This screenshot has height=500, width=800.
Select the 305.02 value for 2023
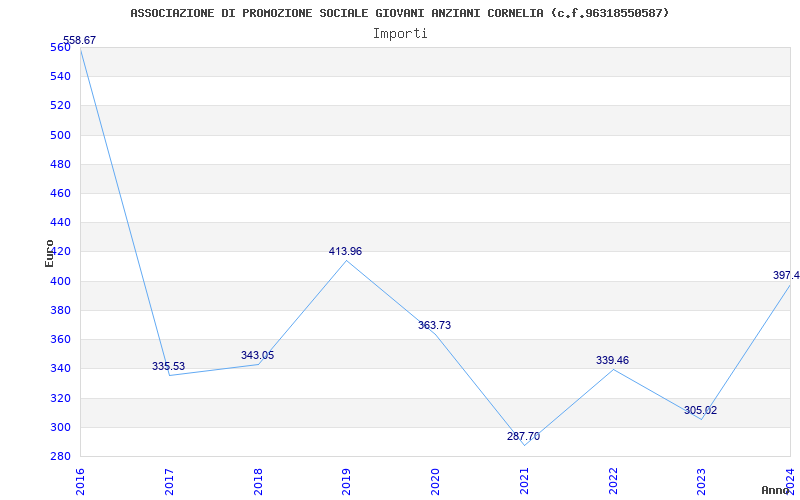tap(700, 411)
